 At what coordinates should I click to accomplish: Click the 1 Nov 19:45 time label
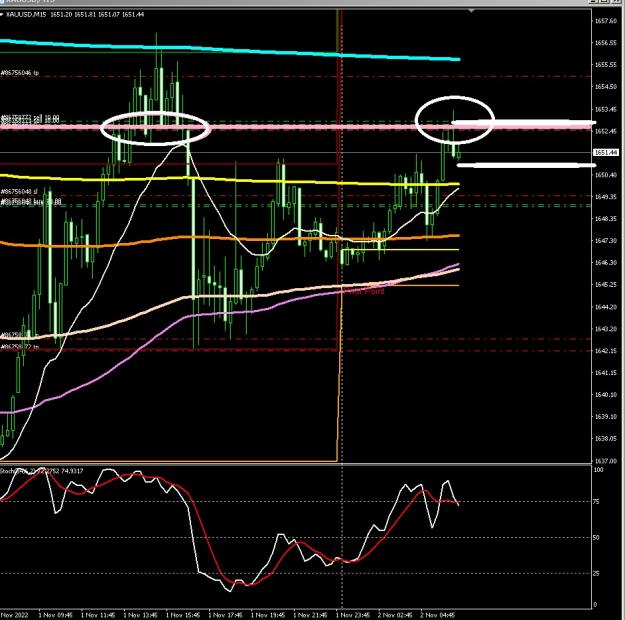point(267,615)
